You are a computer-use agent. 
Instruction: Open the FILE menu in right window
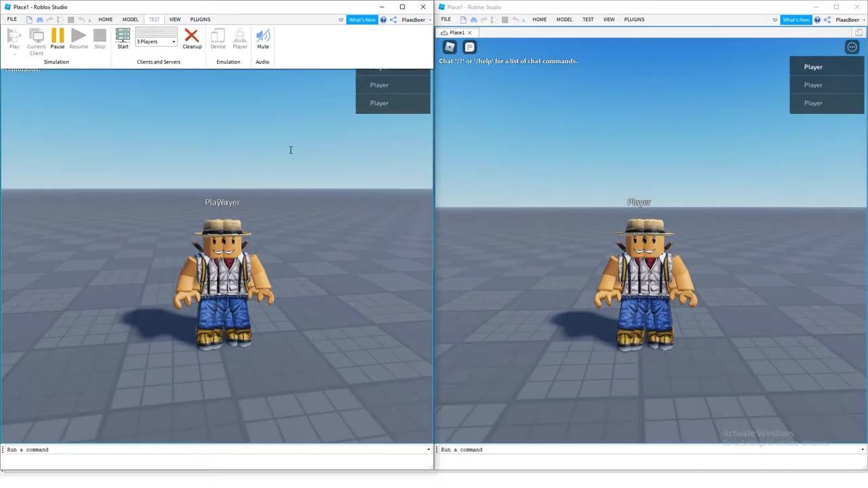446,20
